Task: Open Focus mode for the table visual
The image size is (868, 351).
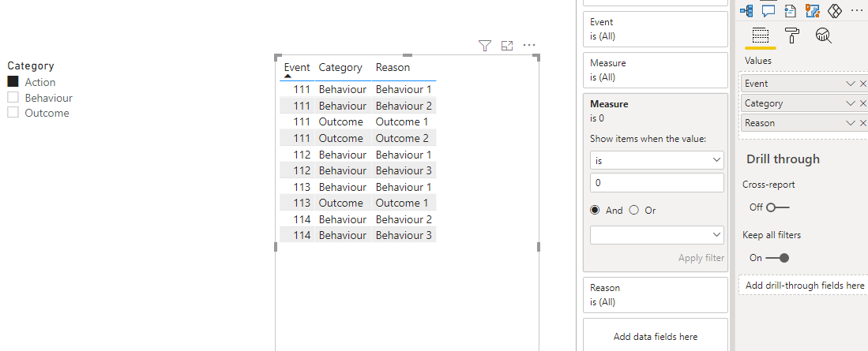Action: (507, 45)
